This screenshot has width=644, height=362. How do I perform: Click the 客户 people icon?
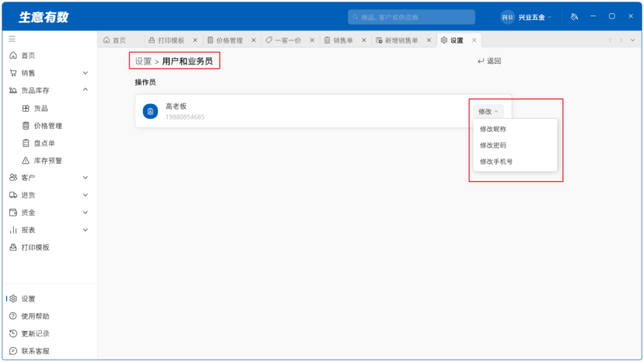click(x=13, y=178)
